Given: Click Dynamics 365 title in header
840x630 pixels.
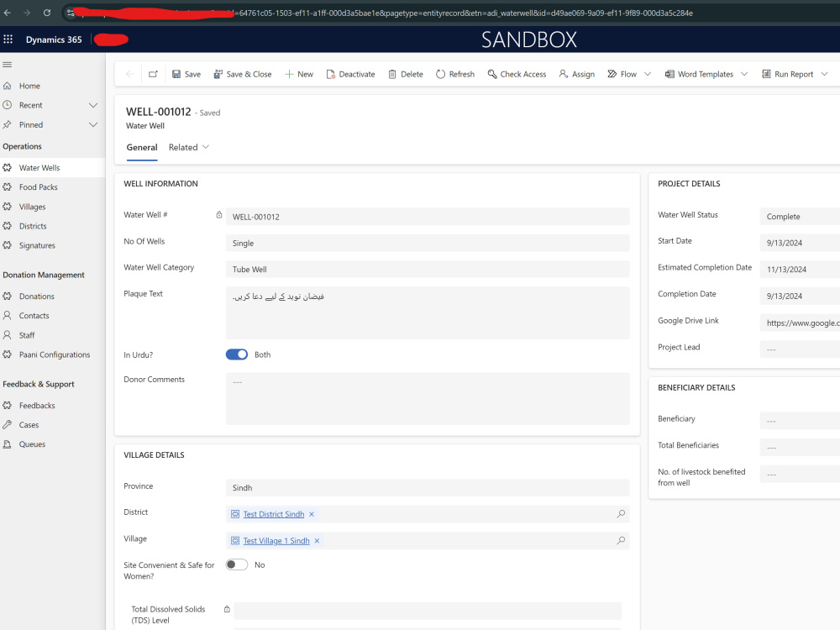Looking at the screenshot, I should tap(54, 39).
